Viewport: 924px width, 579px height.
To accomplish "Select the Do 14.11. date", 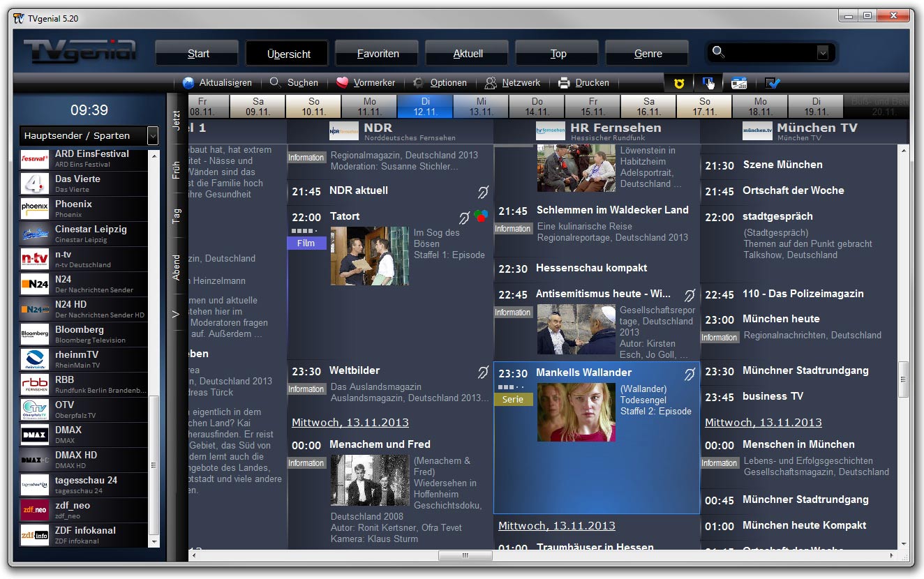I will [x=537, y=106].
